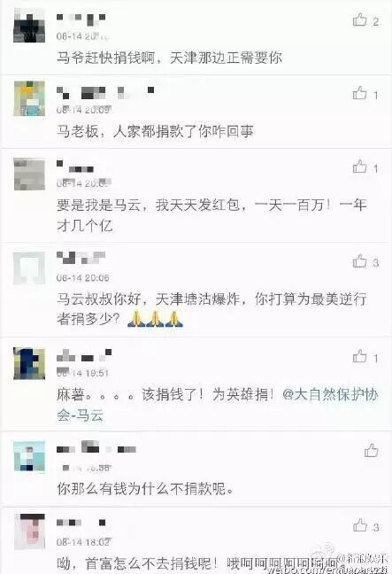The image size is (392, 574).
Task: Open avatar of 首富 commenter at bottom
Action: 29,531
